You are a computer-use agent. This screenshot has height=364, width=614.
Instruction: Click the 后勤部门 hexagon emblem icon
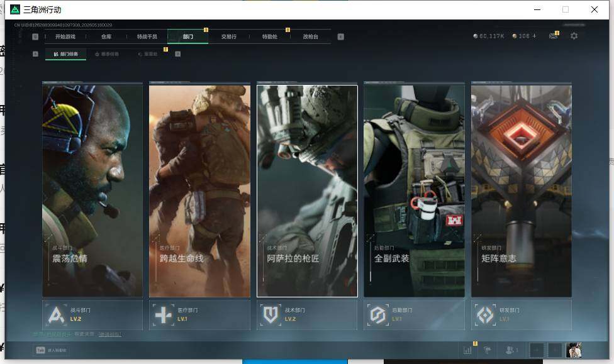378,315
